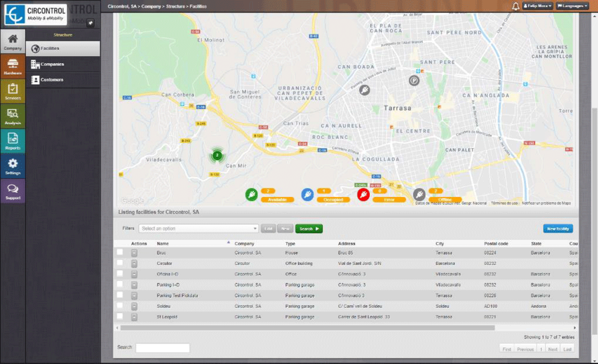Open the Settings gear section

coord(13,166)
